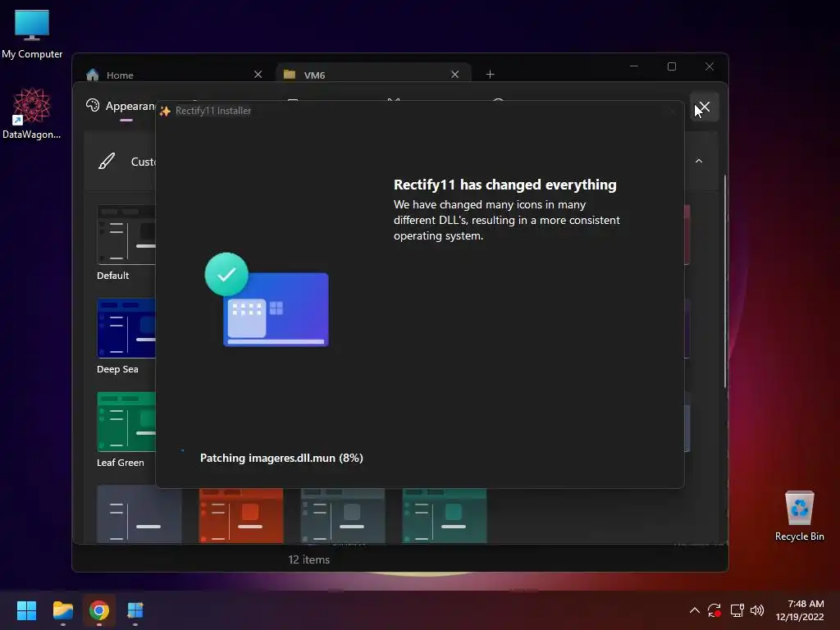Close the settings overlay with the X button
The width and height of the screenshot is (840, 630).
(704, 107)
